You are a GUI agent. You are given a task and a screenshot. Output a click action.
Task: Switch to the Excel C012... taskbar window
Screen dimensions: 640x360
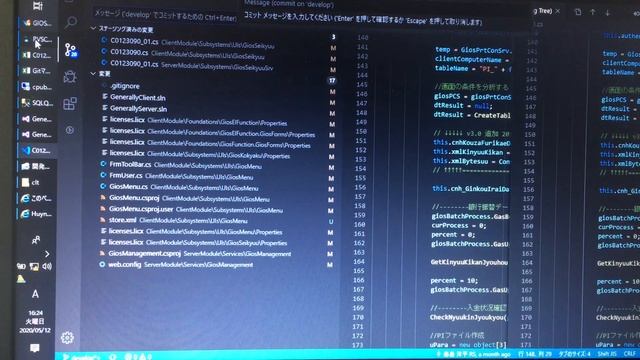[x=38, y=55]
